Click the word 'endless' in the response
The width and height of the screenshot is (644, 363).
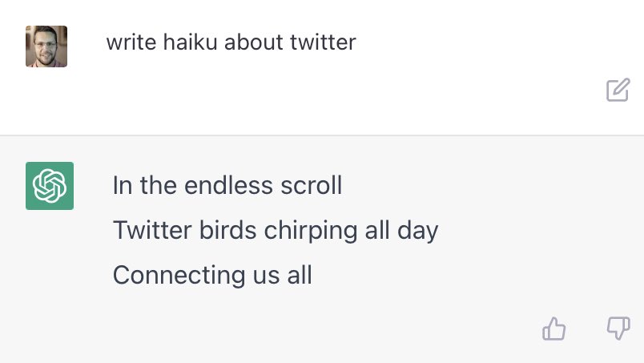228,185
